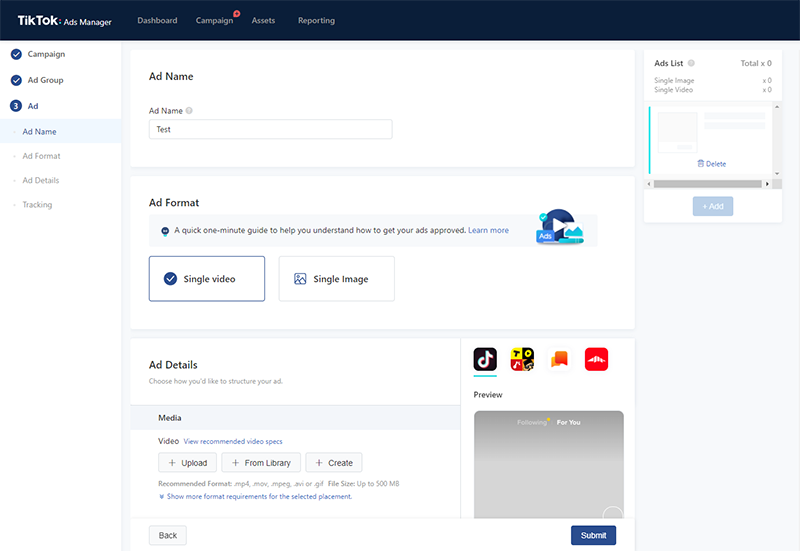Select the Single video format option
This screenshot has width=800, height=551.
(x=207, y=279)
